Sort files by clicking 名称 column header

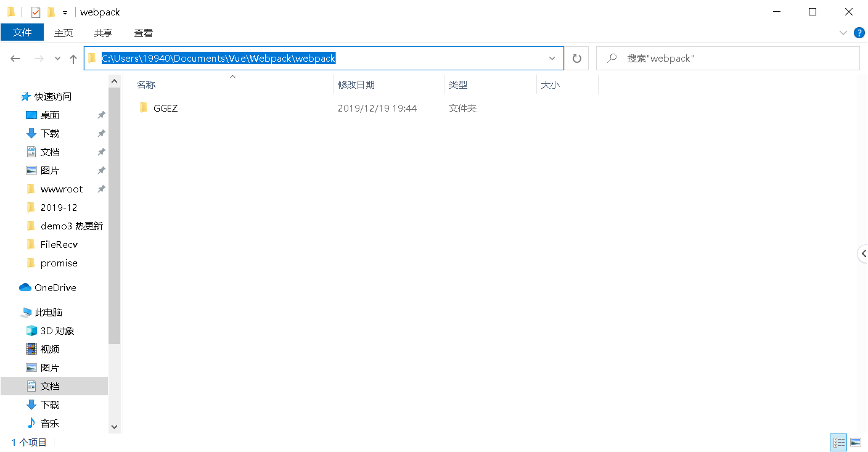(x=146, y=84)
